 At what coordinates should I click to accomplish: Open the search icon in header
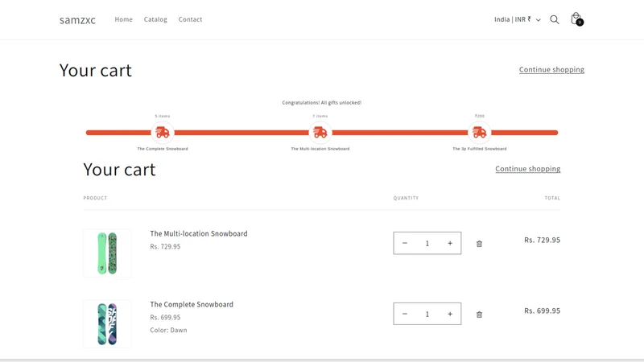point(554,19)
